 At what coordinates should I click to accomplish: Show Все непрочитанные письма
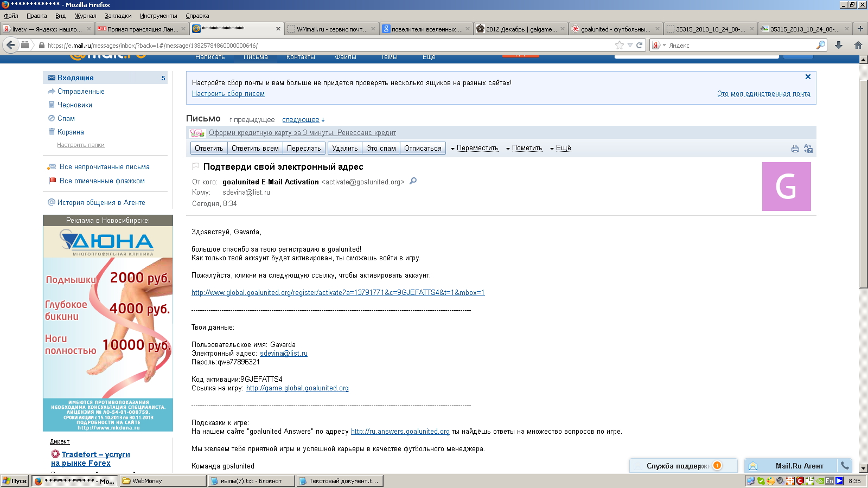coord(105,167)
